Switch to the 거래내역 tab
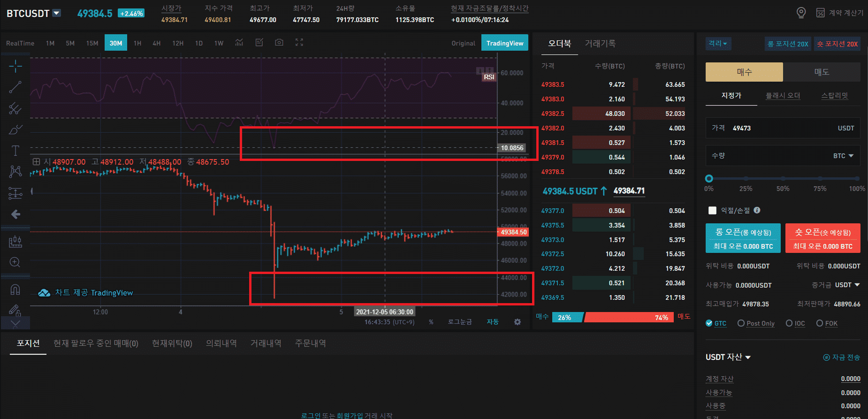868x419 pixels. (x=266, y=343)
